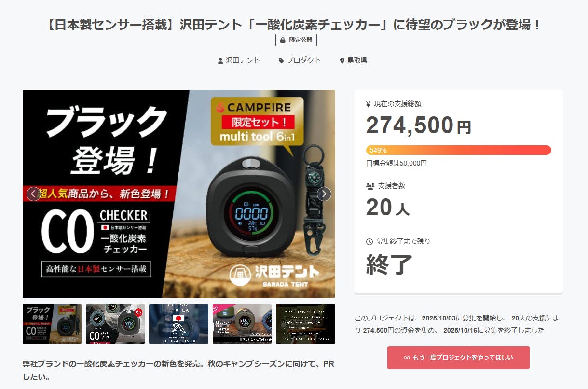Screen dimensions: 588x389
Task: Click the main ブラック登場 product image
Action: [179, 194]
